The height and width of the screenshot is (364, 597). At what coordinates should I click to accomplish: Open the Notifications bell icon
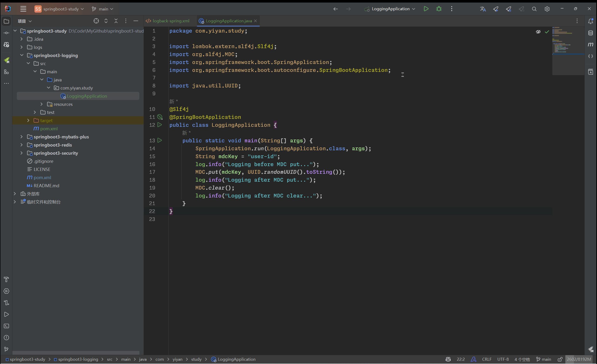(590, 21)
